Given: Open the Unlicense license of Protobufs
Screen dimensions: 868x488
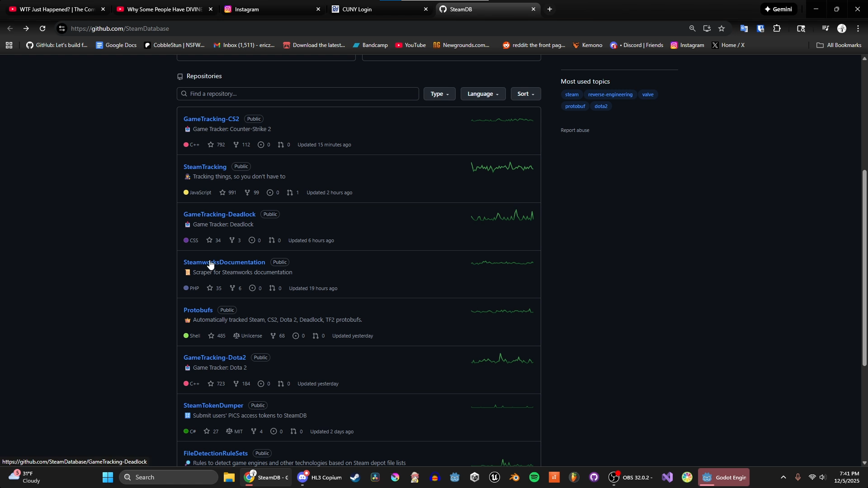Looking at the screenshot, I should click(x=247, y=336).
